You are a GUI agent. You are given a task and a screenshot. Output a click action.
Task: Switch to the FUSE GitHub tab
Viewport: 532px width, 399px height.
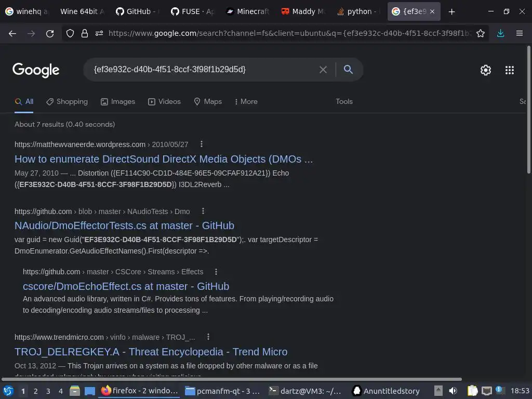192,11
